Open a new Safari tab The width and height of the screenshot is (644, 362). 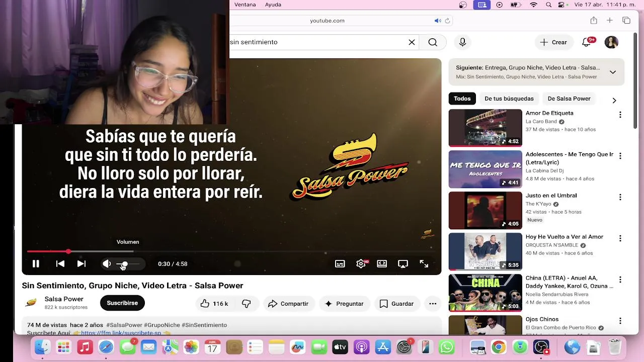(x=609, y=21)
